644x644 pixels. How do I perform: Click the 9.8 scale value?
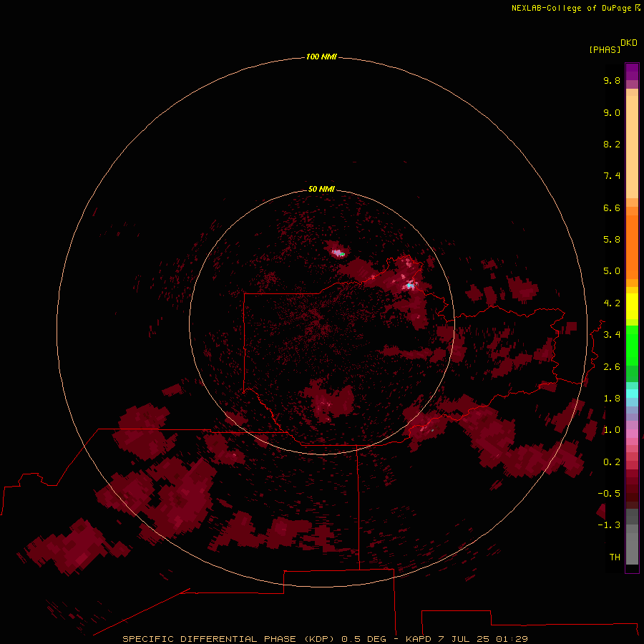(612, 80)
